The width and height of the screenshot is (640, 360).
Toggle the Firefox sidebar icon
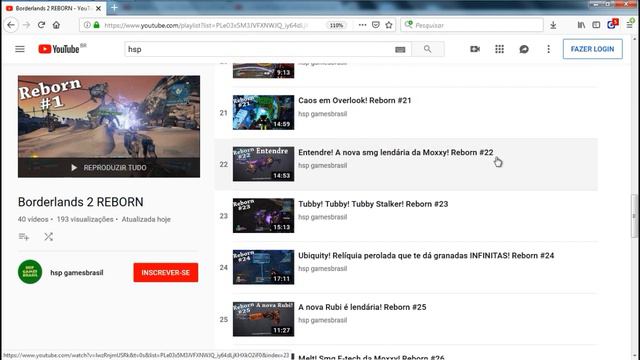pos(596,25)
